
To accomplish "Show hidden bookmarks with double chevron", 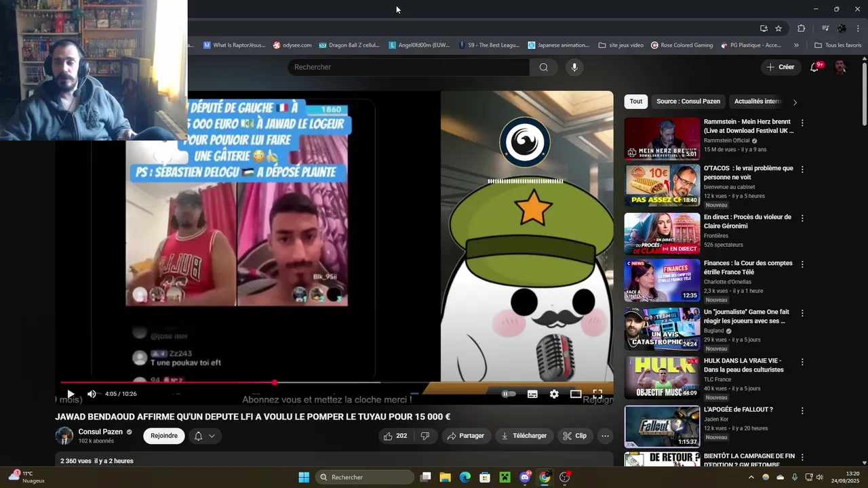I will click(x=796, y=45).
